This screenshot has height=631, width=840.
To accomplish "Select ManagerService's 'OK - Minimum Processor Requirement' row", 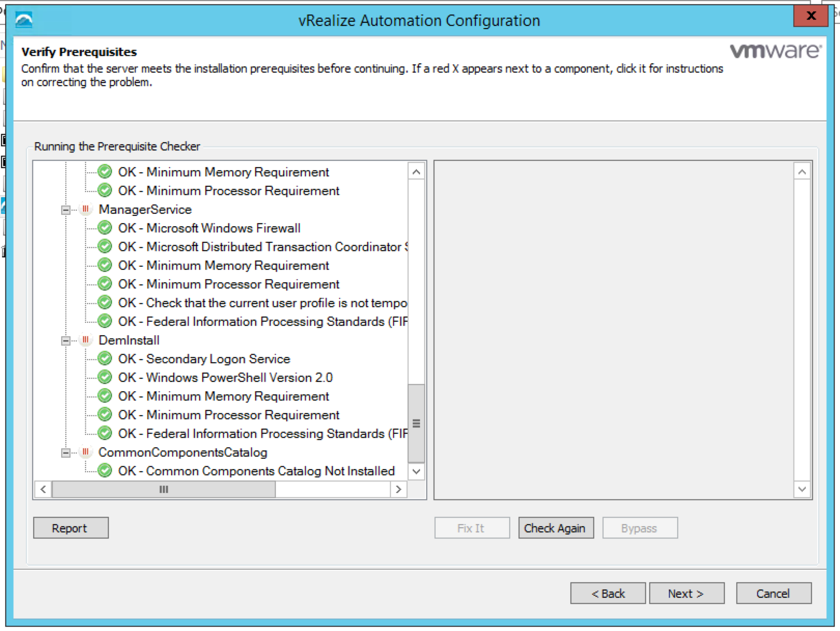I will click(229, 284).
